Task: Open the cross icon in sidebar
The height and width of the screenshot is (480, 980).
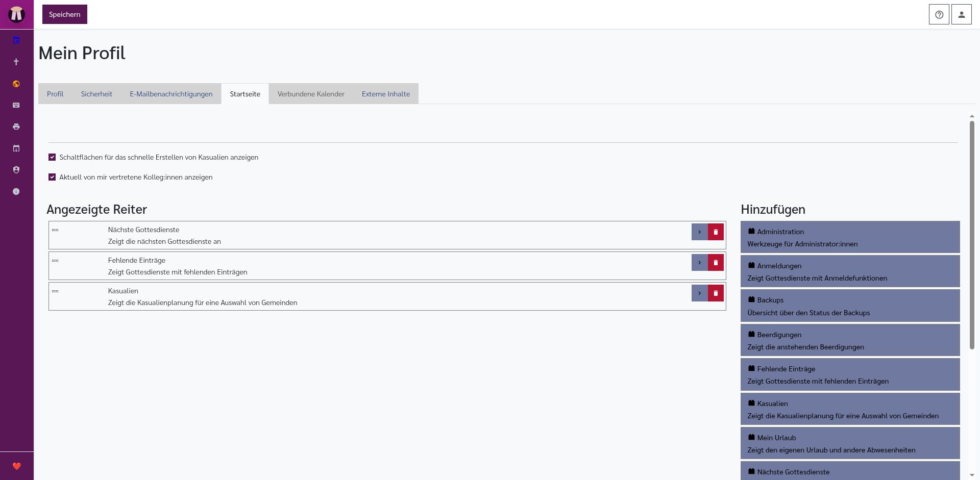Action: point(16,62)
